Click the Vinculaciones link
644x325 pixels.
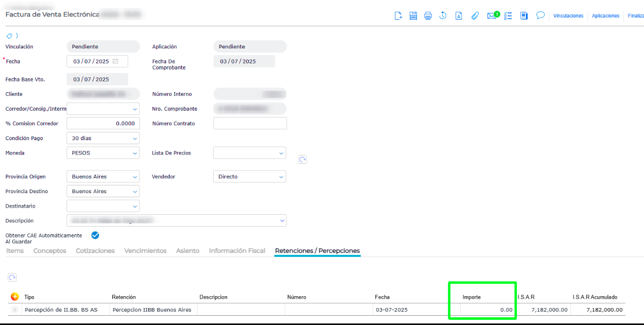pyautogui.click(x=568, y=16)
